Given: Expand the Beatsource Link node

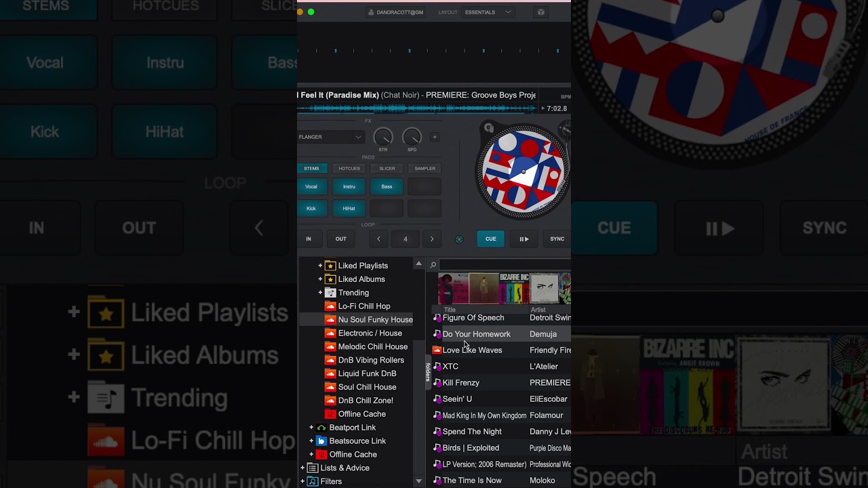Looking at the screenshot, I should point(311,441).
